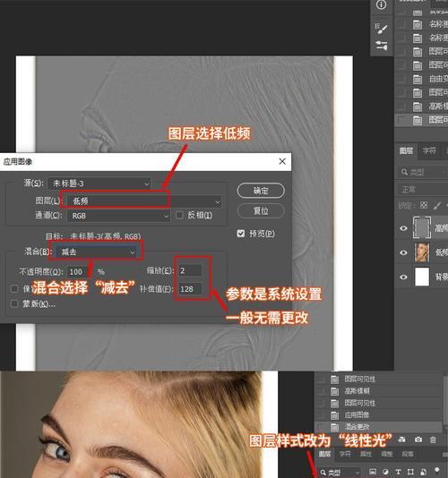Open the brush settings panel icon
Image resolution: width=448 pixels, height=478 pixels.
point(381,29)
